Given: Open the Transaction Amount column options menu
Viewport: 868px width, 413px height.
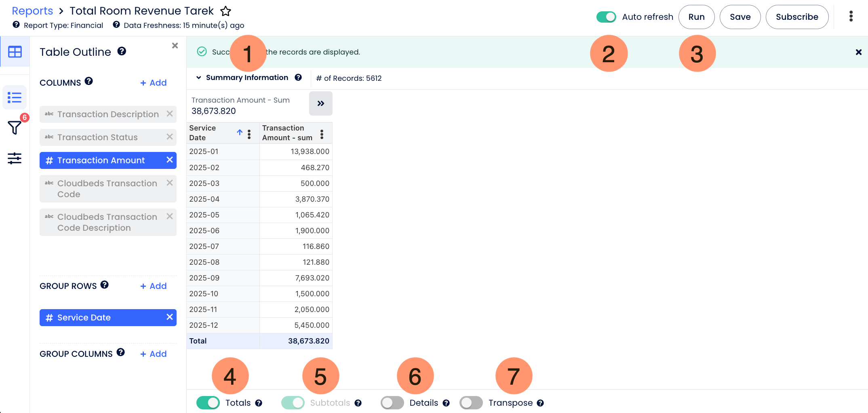Looking at the screenshot, I should 322,134.
